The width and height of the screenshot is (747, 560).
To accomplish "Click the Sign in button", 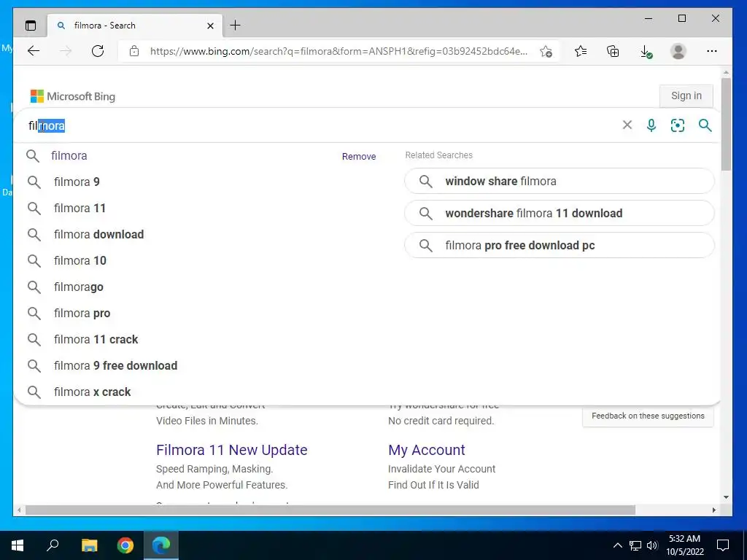I will point(686,96).
